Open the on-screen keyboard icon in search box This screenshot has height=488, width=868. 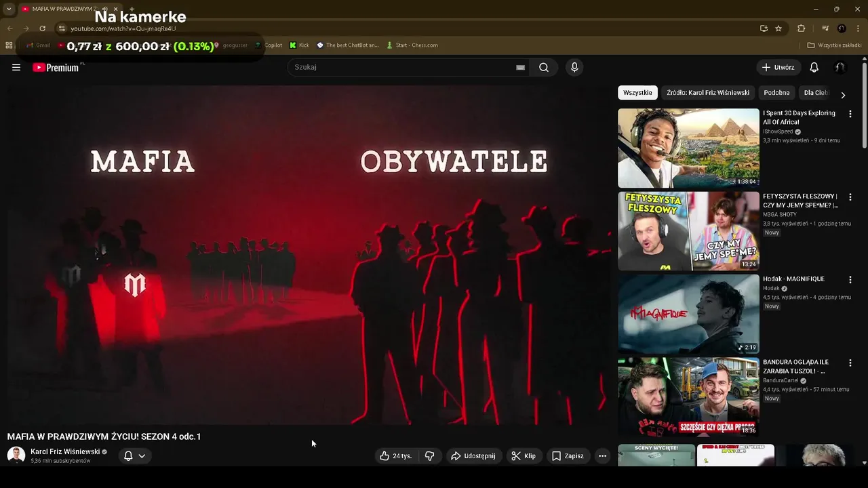(x=520, y=67)
